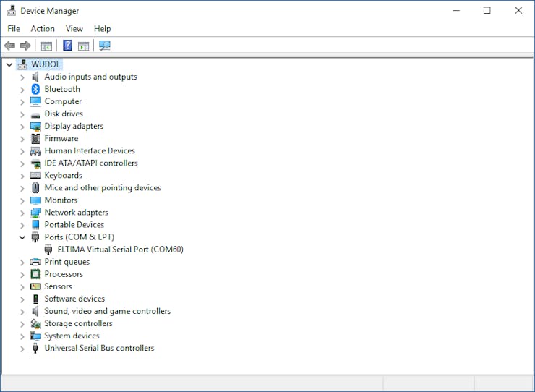The width and height of the screenshot is (535, 392).
Task: Minimize the Device Manager window
Action: (x=456, y=11)
